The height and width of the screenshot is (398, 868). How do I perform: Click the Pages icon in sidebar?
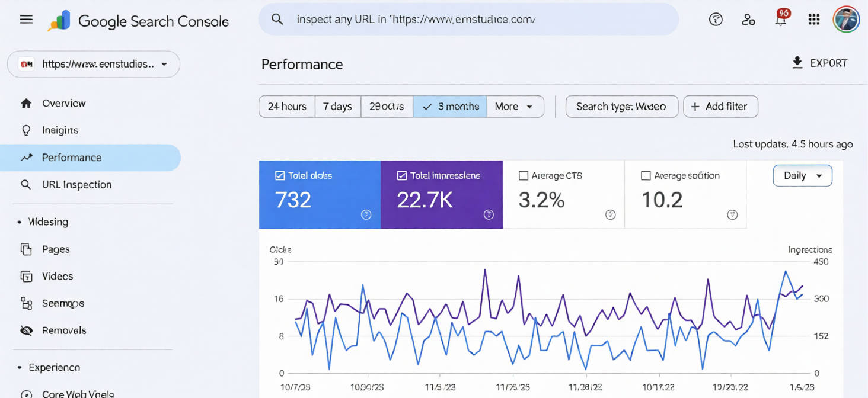(26, 249)
